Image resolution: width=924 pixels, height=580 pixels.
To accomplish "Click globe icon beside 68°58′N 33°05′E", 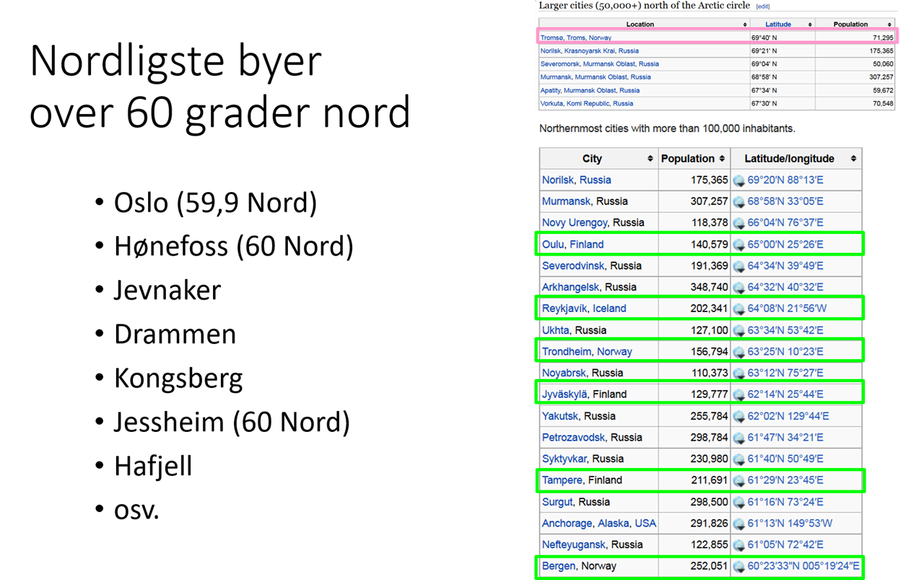I will point(739,202).
